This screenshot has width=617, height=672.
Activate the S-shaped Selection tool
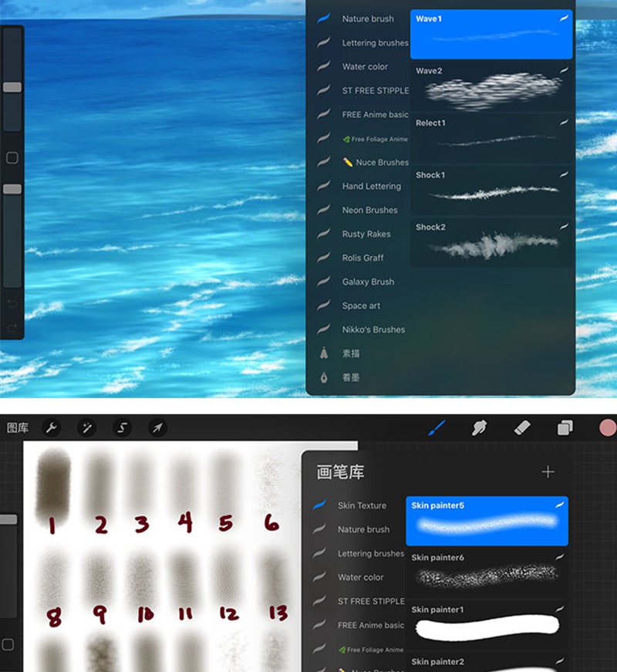pos(122,427)
